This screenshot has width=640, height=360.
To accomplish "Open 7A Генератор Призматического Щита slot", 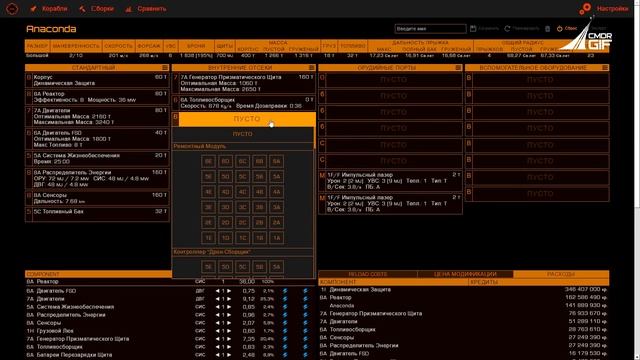I will tap(244, 83).
